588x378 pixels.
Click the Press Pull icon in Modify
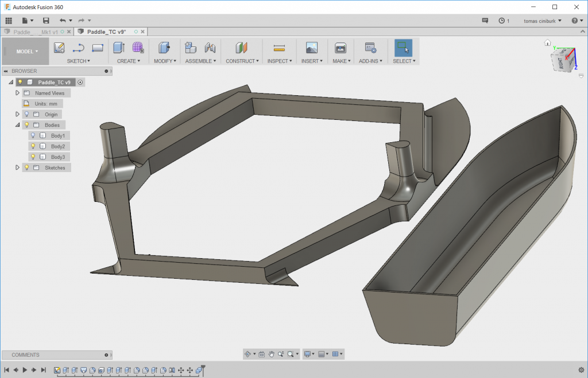click(x=164, y=48)
